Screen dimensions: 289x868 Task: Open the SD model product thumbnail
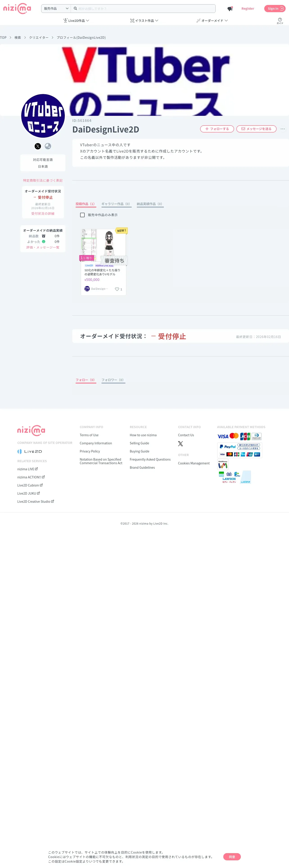(x=104, y=246)
